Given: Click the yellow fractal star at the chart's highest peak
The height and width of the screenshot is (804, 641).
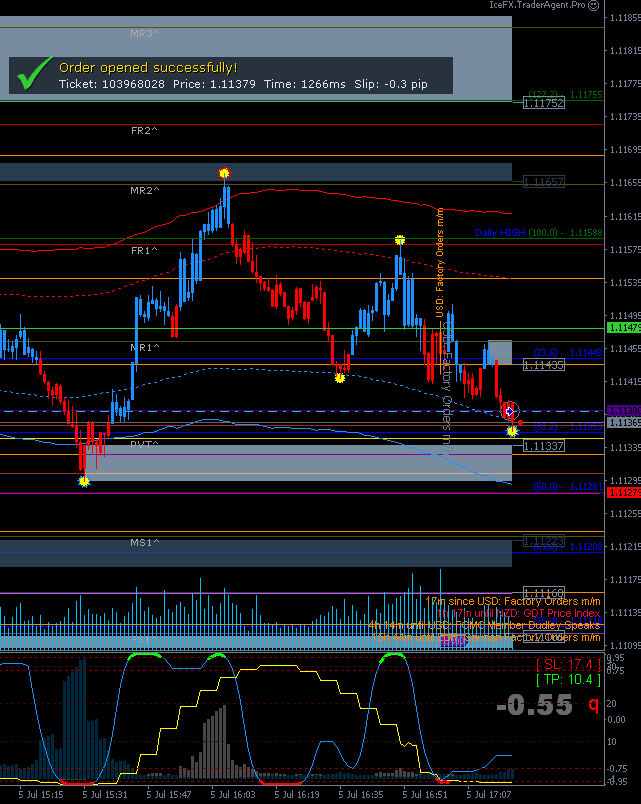Looking at the screenshot, I should [224, 173].
